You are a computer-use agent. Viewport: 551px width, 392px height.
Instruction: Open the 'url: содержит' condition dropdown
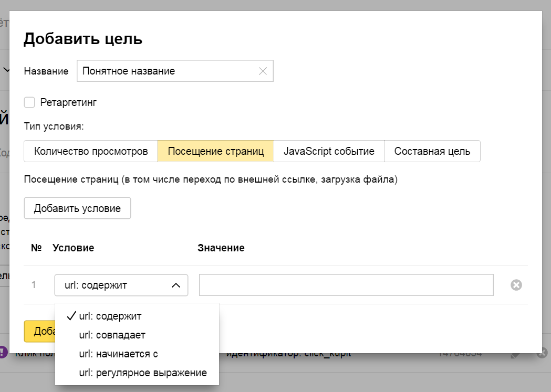pyautogui.click(x=121, y=285)
